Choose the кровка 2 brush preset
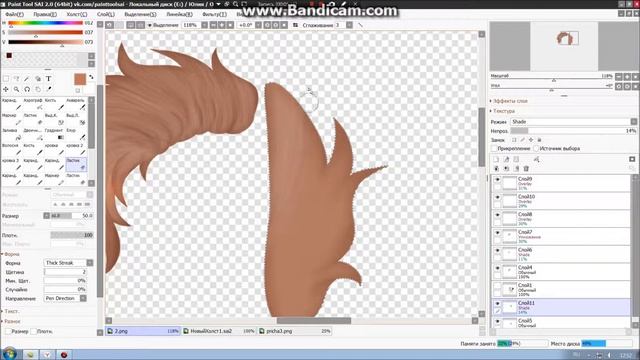Screen dimensions: 640x360 tap(76, 149)
